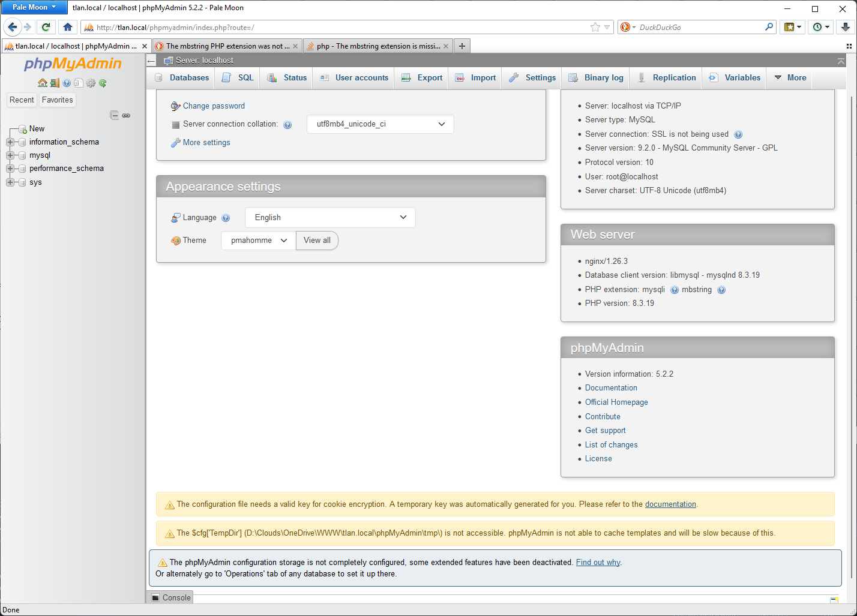Open the Pale Moon application menu button
857x616 pixels.
coord(34,7)
